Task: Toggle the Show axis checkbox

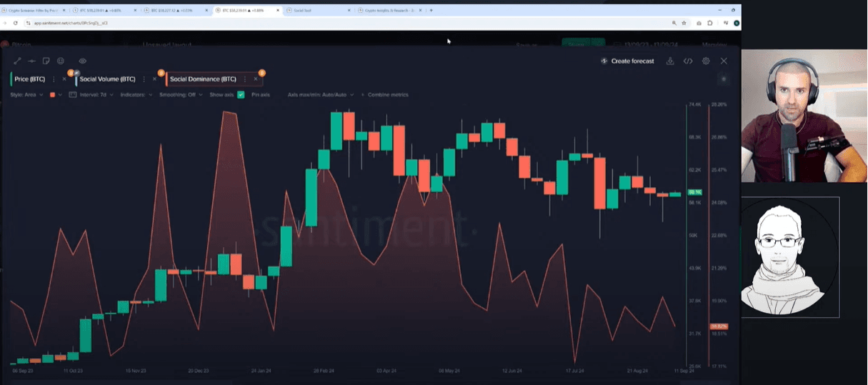Action: pyautogui.click(x=241, y=94)
